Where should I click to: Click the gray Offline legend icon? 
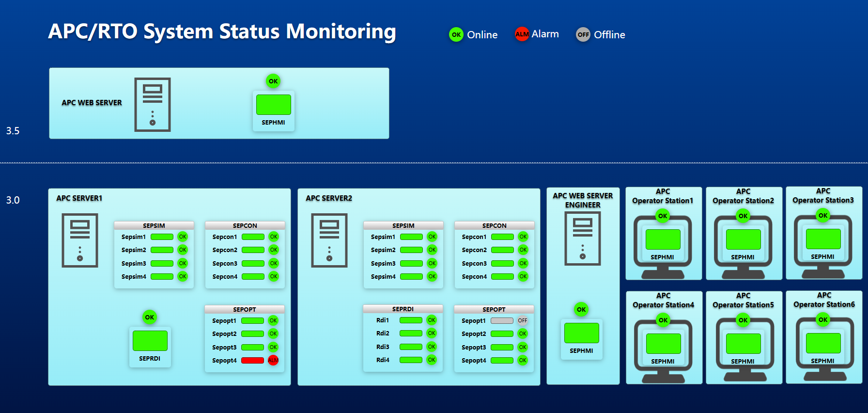pyautogui.click(x=583, y=35)
